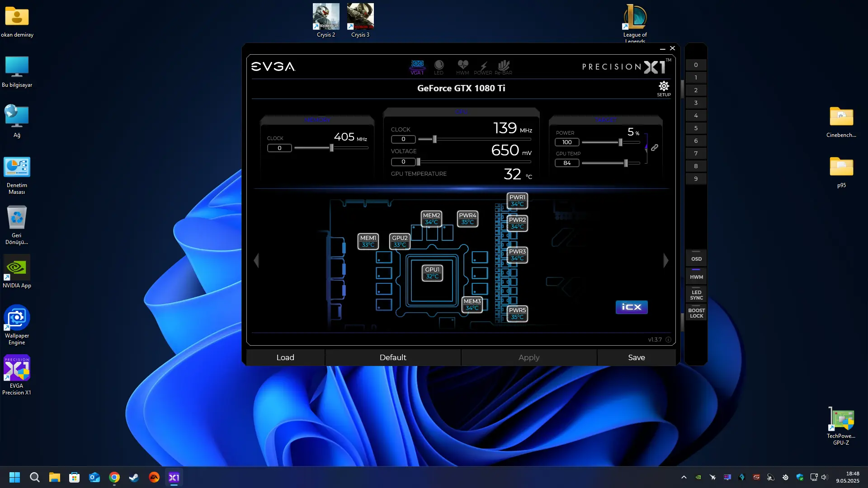Open Steam from the taskbar

click(134, 477)
